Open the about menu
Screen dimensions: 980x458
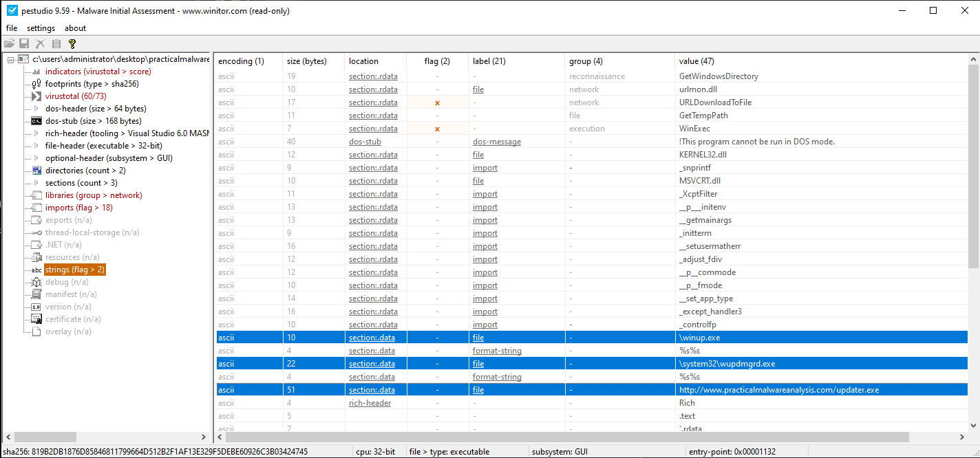click(x=75, y=28)
